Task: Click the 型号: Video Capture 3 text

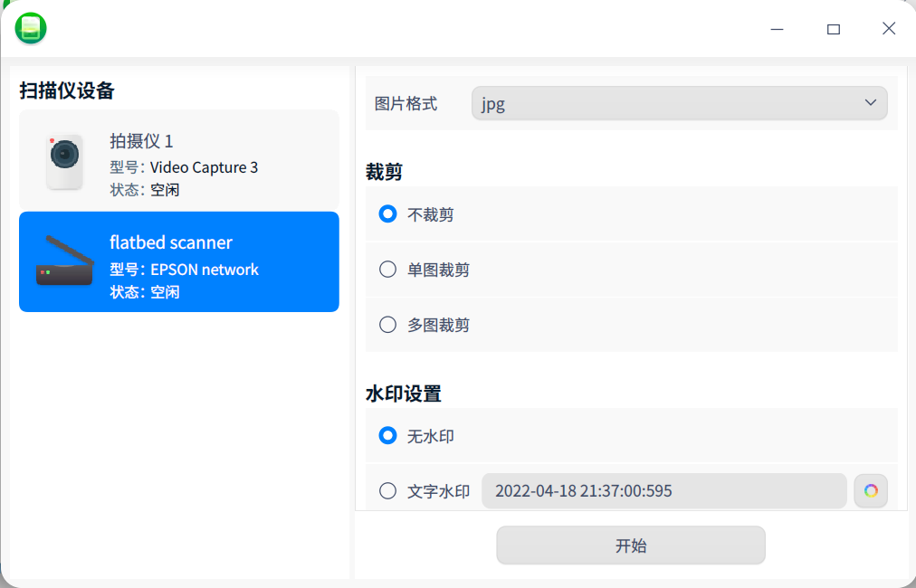Action: pyautogui.click(x=184, y=167)
